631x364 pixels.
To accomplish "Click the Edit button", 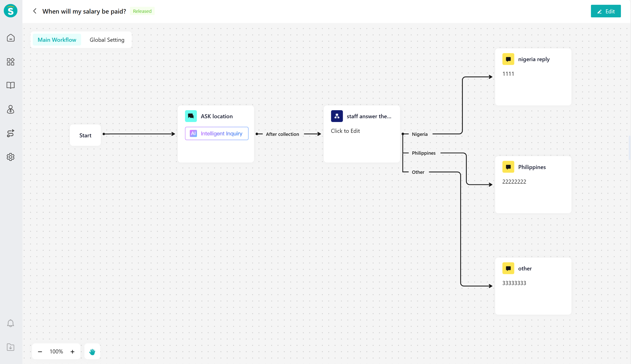I will click(x=606, y=11).
